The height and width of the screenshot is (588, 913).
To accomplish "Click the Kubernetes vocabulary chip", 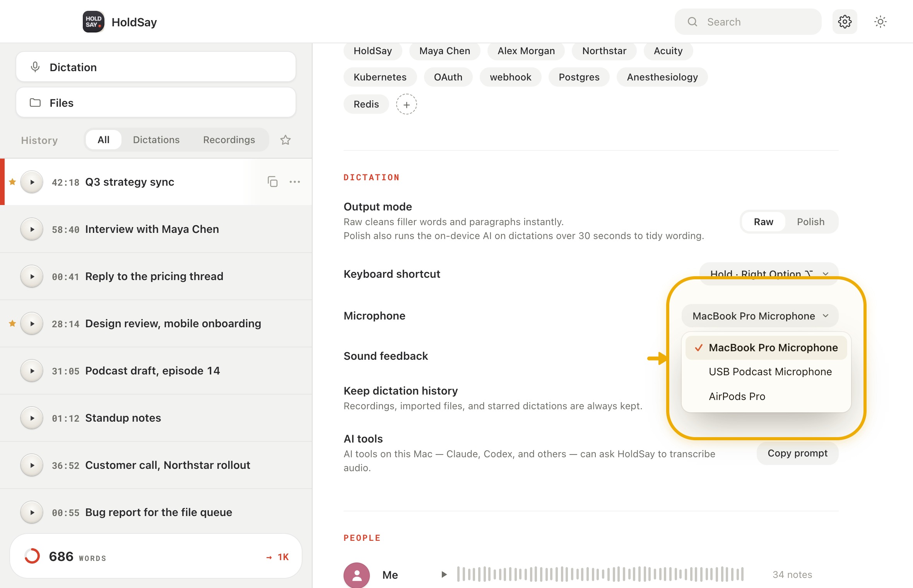I will click(380, 77).
